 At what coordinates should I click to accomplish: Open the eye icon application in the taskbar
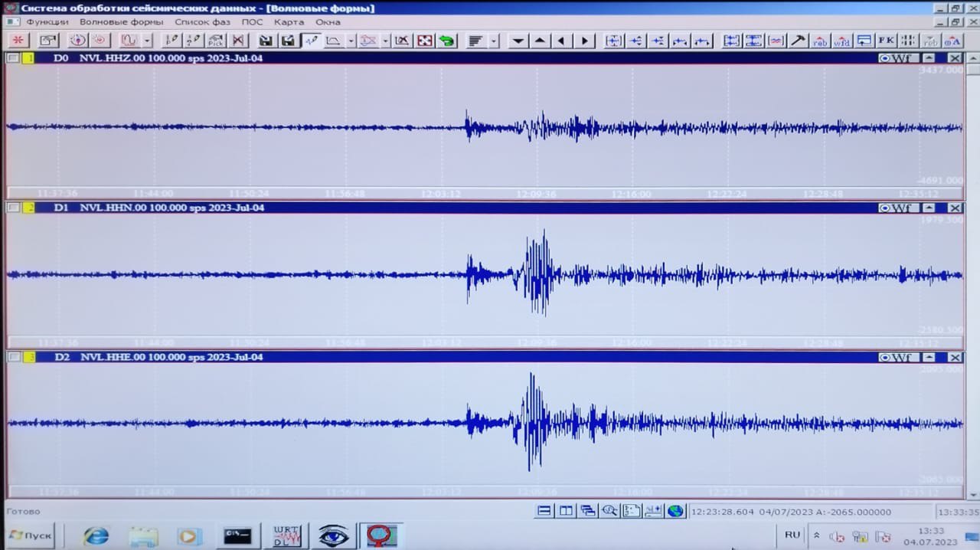click(333, 535)
